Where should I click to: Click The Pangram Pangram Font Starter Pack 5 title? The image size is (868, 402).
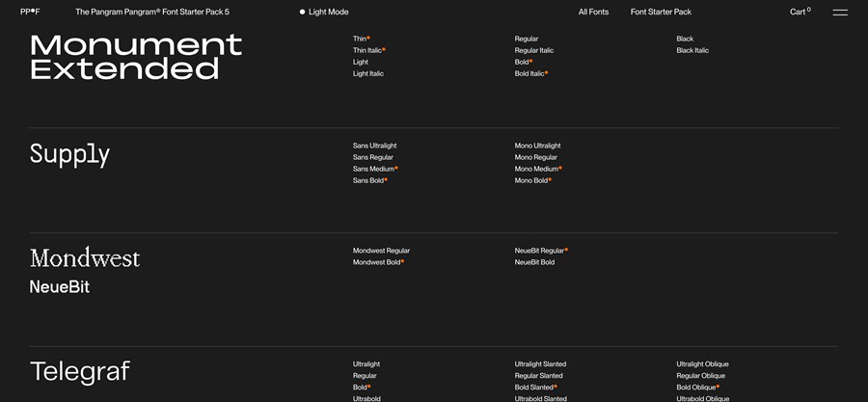[152, 12]
